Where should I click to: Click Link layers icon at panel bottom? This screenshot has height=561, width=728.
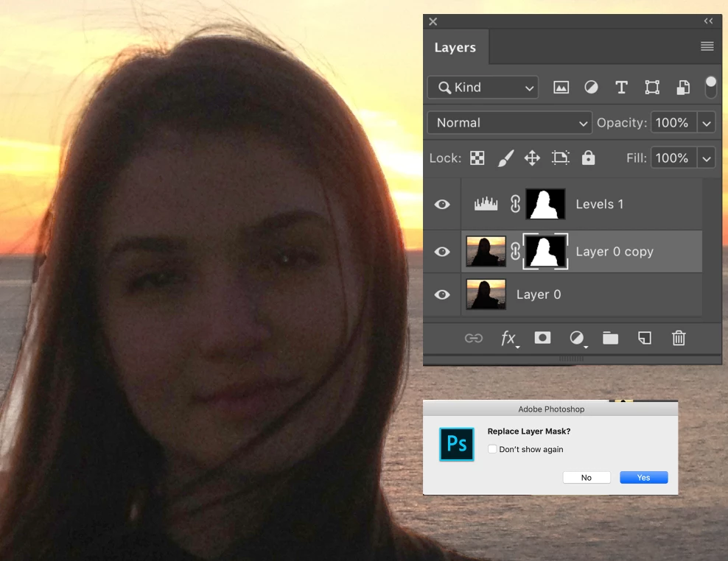474,338
